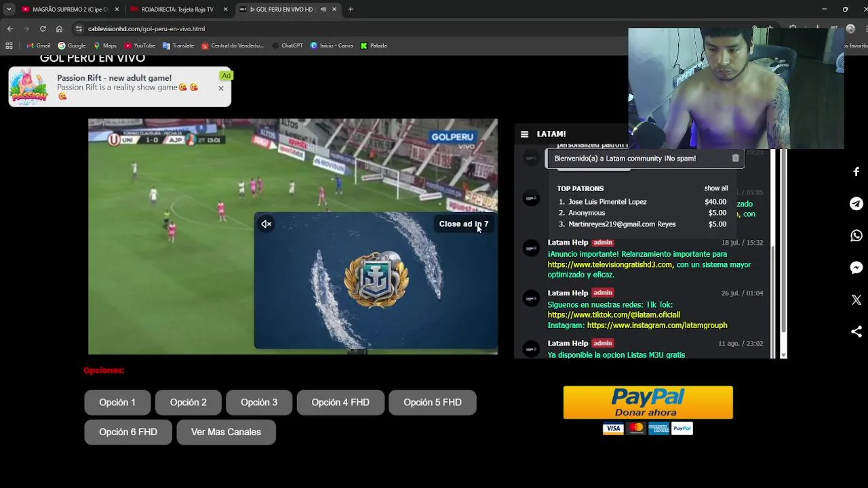Image resolution: width=868 pixels, height=488 pixels.
Task: Open the ChatGPT bookmark
Action: point(288,45)
